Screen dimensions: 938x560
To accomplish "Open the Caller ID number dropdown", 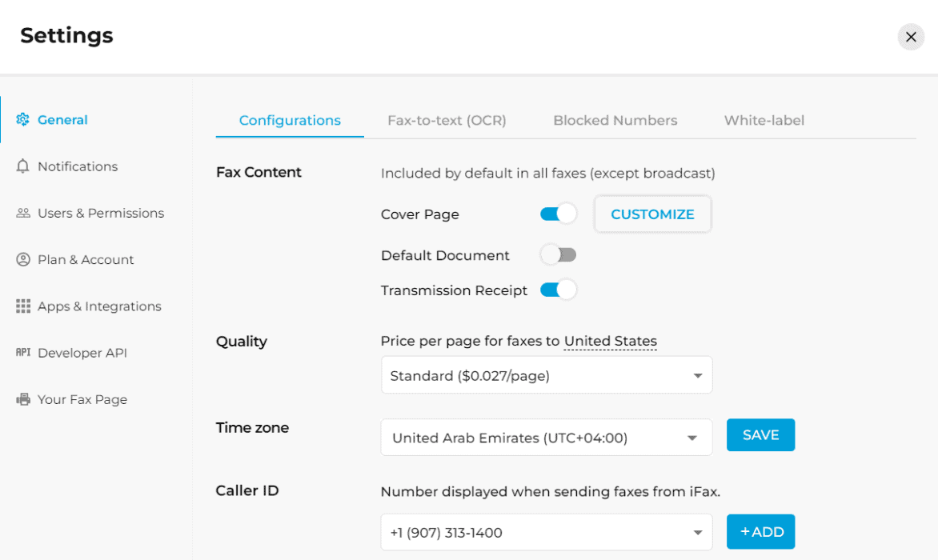I will pos(547,532).
